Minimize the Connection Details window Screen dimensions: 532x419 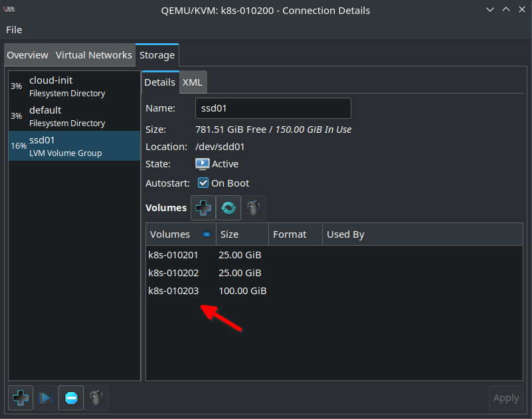pos(490,9)
